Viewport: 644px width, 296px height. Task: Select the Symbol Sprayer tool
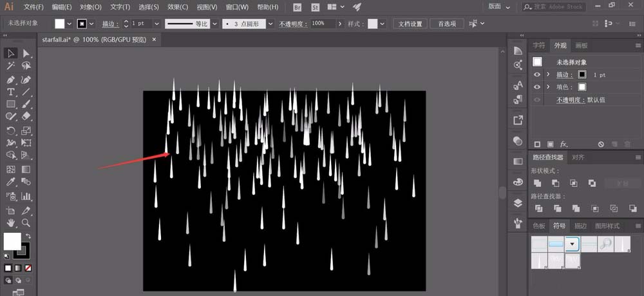pos(11,196)
